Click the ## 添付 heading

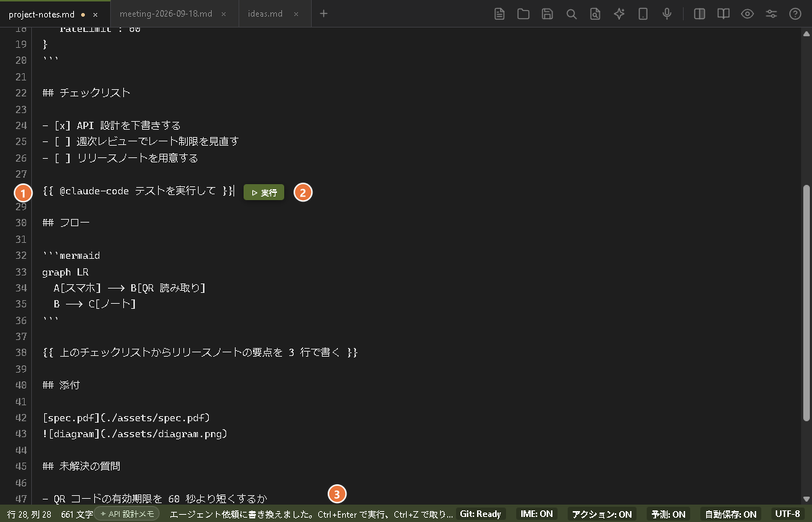[x=61, y=385]
